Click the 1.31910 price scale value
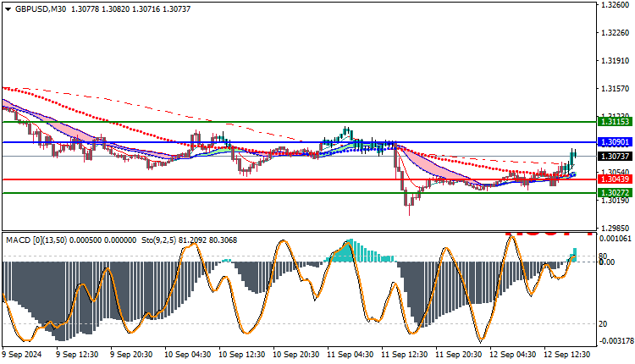This screenshot has width=635, height=364. click(x=616, y=61)
